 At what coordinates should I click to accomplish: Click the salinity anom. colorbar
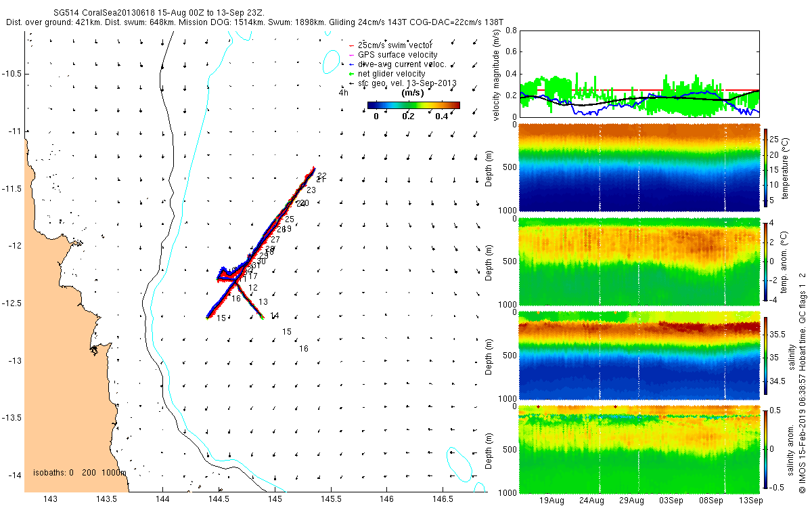(x=767, y=448)
